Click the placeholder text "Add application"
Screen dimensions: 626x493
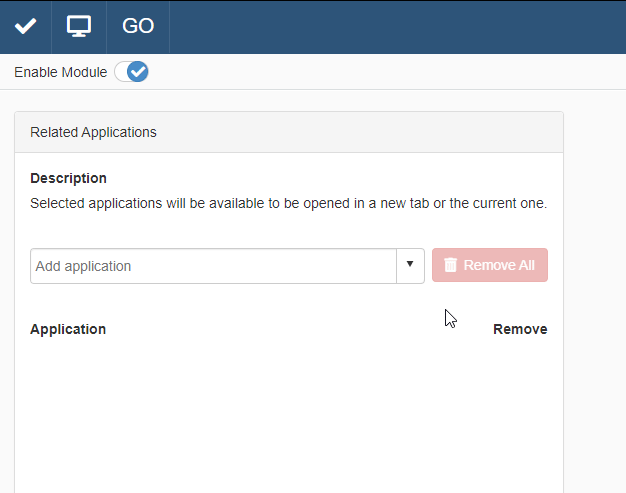click(x=84, y=266)
